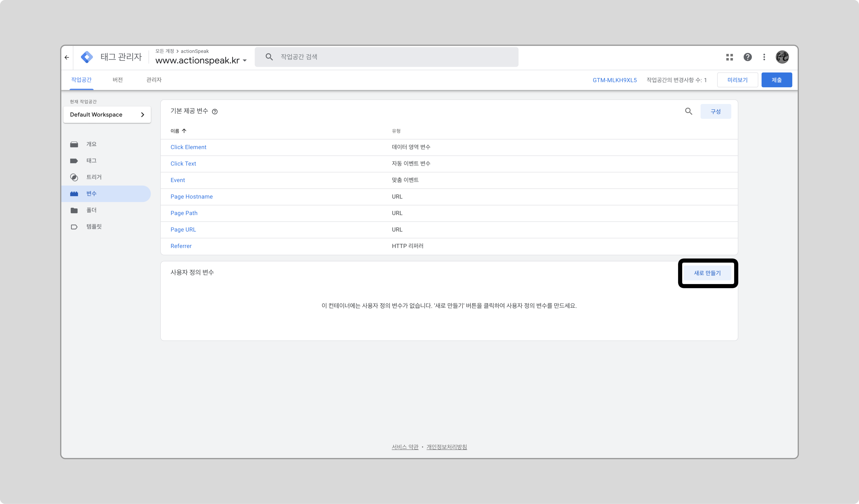This screenshot has height=504, width=859.
Task: Open the user account avatar
Action: (782, 57)
